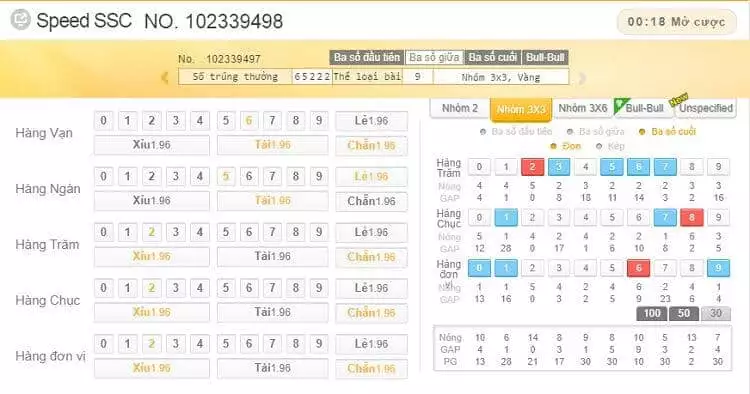The width and height of the screenshot is (750, 394).
Task: Show the last 50 draws
Action: point(684,313)
